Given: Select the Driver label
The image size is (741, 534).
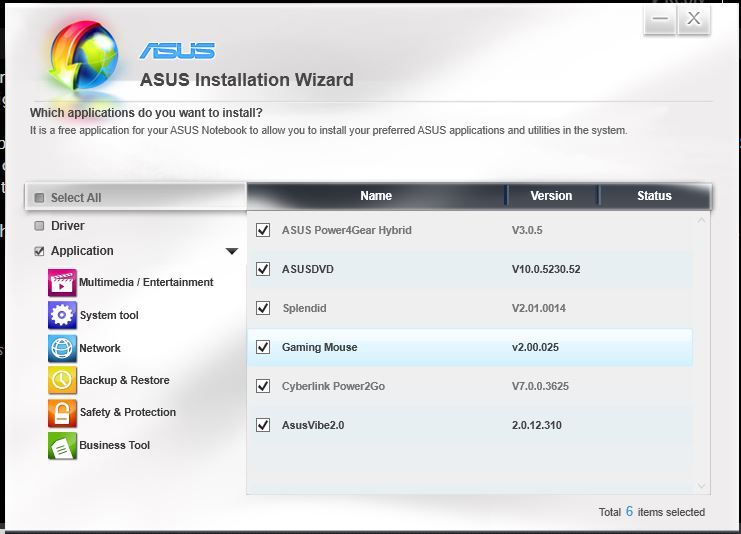Looking at the screenshot, I should pos(68,226).
